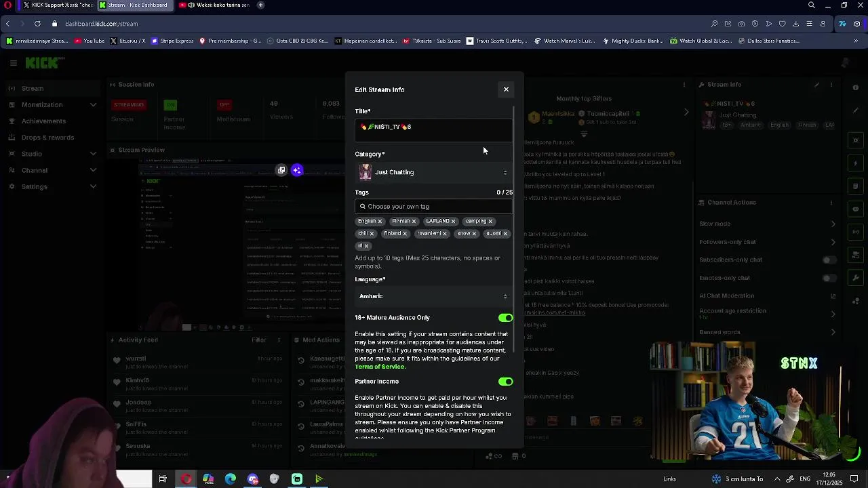Open the taskbar clock and date

pyautogui.click(x=830, y=479)
